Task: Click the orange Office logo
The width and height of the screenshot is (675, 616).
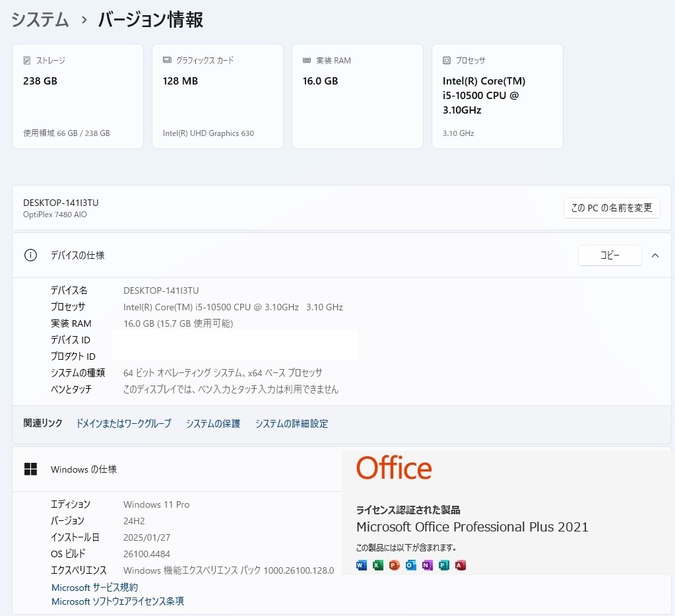Action: click(x=394, y=468)
